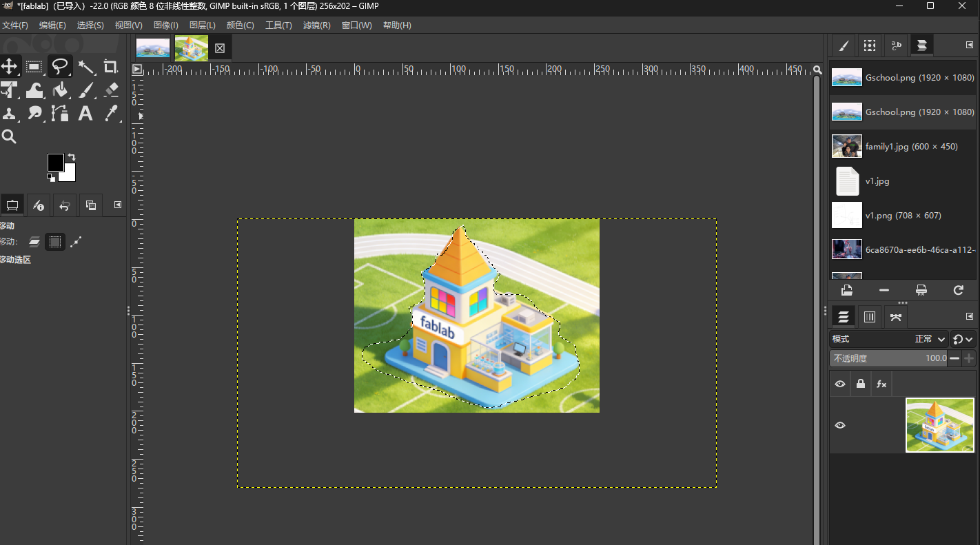Open the selected document history entry

coord(847,290)
